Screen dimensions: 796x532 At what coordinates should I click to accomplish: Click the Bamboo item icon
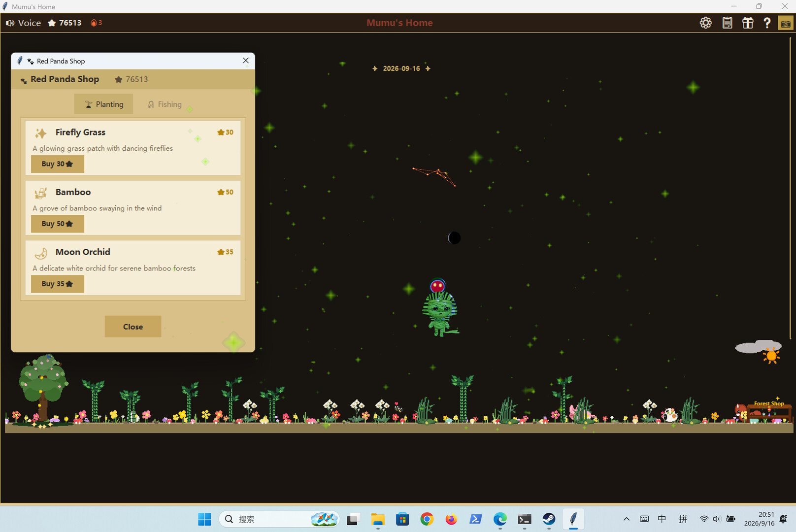(41, 193)
